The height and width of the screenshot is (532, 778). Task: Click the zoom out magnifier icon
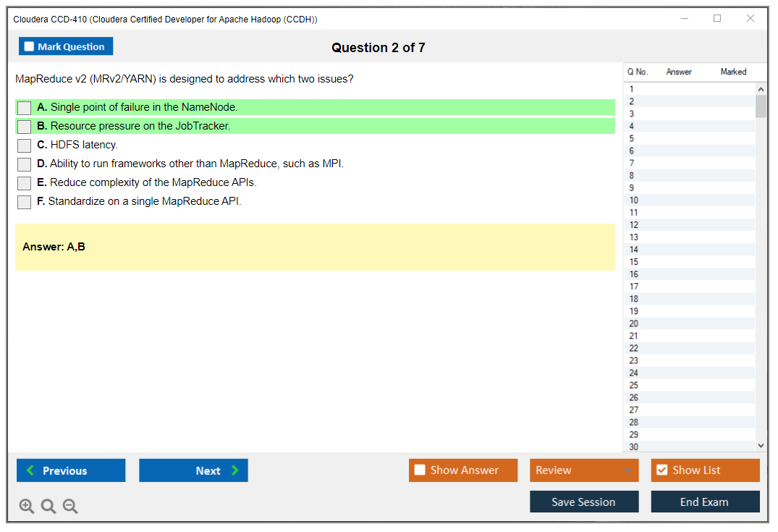pos(70,507)
